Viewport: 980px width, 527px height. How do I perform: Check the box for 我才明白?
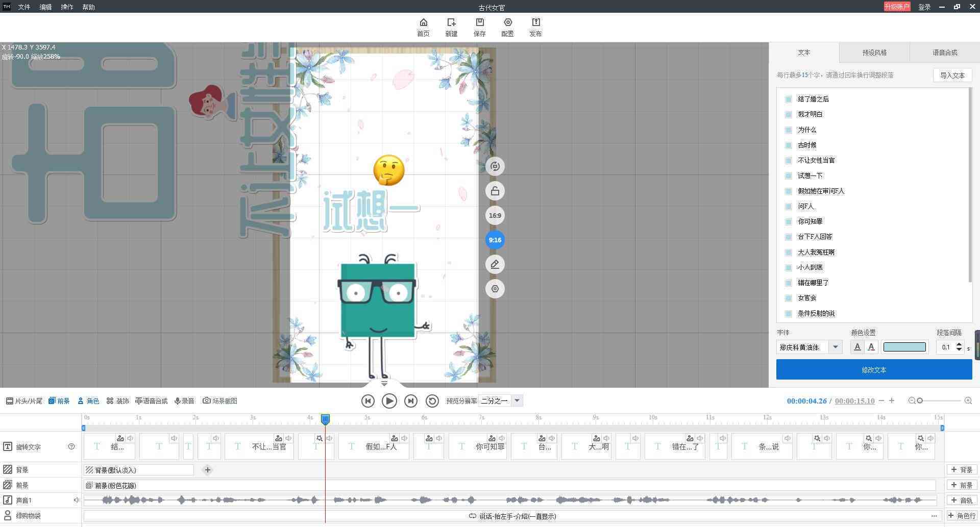[x=789, y=114]
